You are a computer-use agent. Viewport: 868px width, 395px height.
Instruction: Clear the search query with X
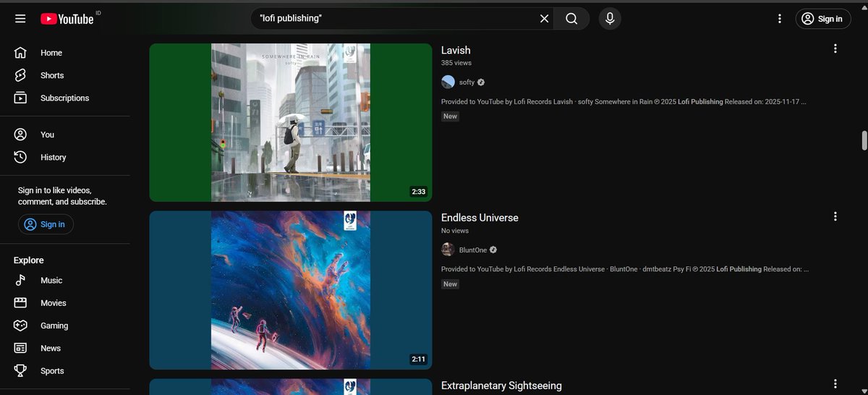(545, 19)
